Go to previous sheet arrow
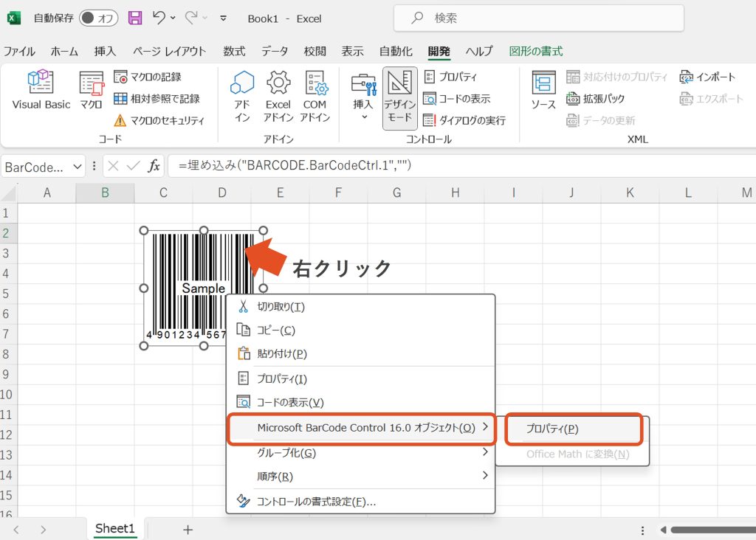Image resolution: width=756 pixels, height=540 pixels. [x=16, y=530]
